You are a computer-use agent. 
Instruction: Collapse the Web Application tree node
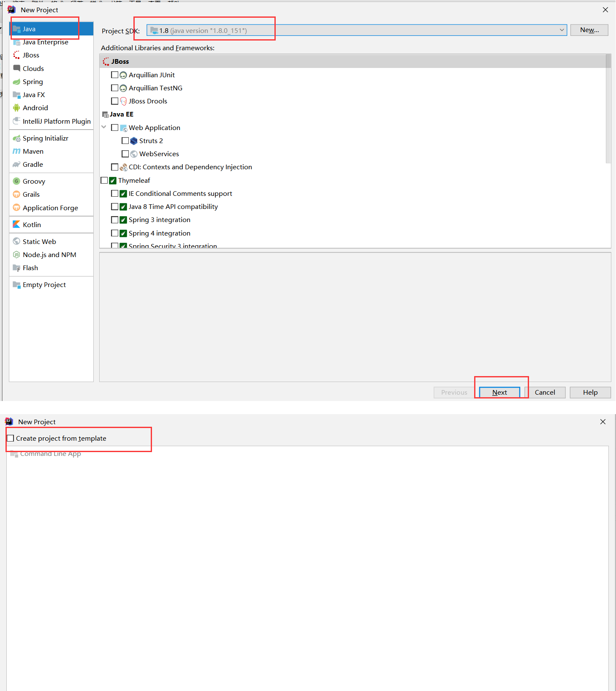click(x=104, y=127)
